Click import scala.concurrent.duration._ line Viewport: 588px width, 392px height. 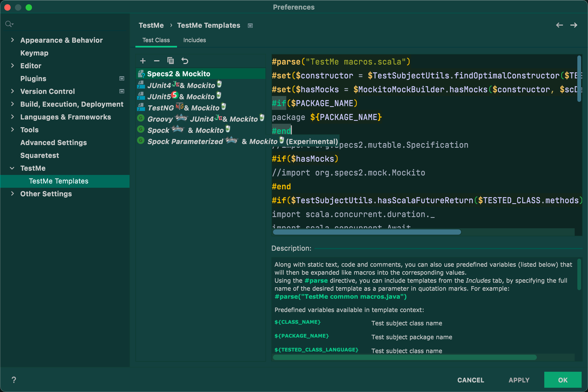(x=353, y=214)
